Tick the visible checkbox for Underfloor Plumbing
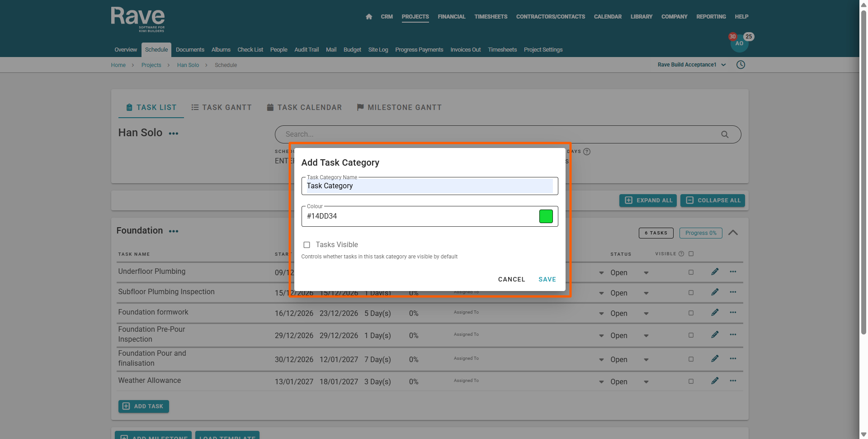Viewport: 868px width, 439px height. tap(691, 272)
